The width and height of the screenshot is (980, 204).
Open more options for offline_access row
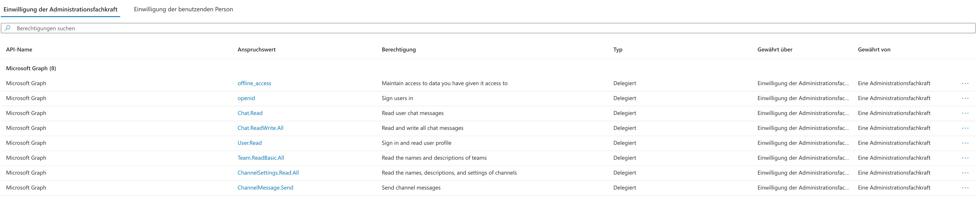(x=965, y=83)
